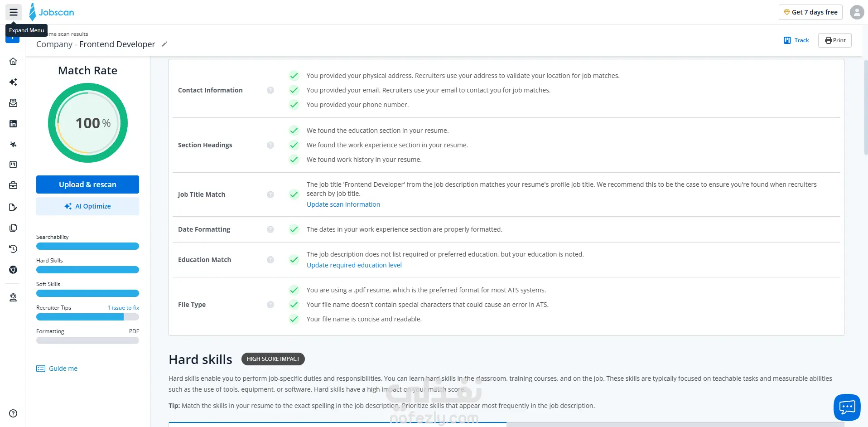Click the Company - Frontend Developer title
The width and height of the screenshot is (868, 427).
(x=96, y=44)
